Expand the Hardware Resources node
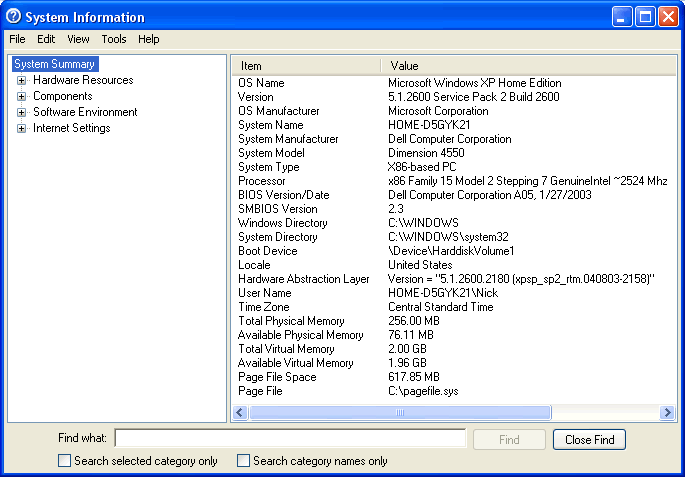Screen dimensions: 685x477 (x=21, y=80)
